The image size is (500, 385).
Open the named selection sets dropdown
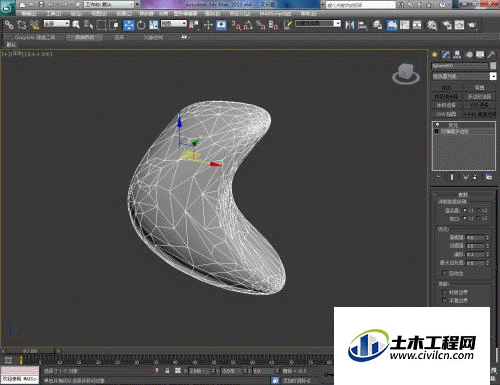pos(318,24)
